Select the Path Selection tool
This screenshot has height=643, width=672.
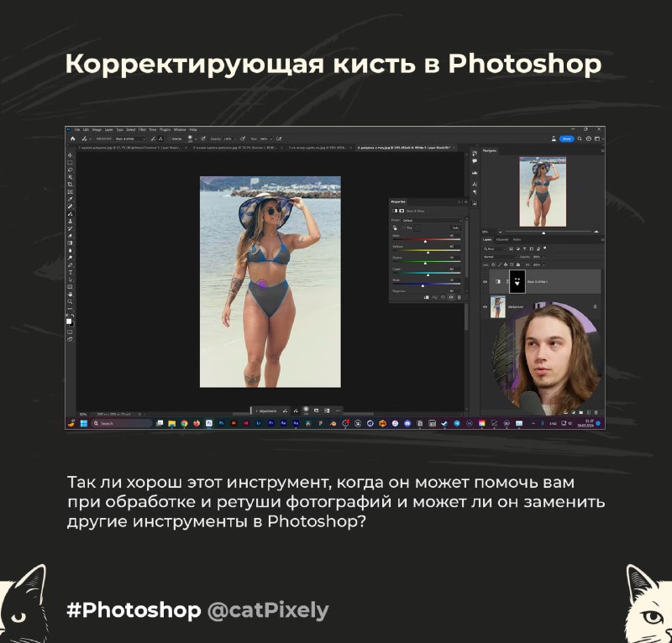(70, 280)
